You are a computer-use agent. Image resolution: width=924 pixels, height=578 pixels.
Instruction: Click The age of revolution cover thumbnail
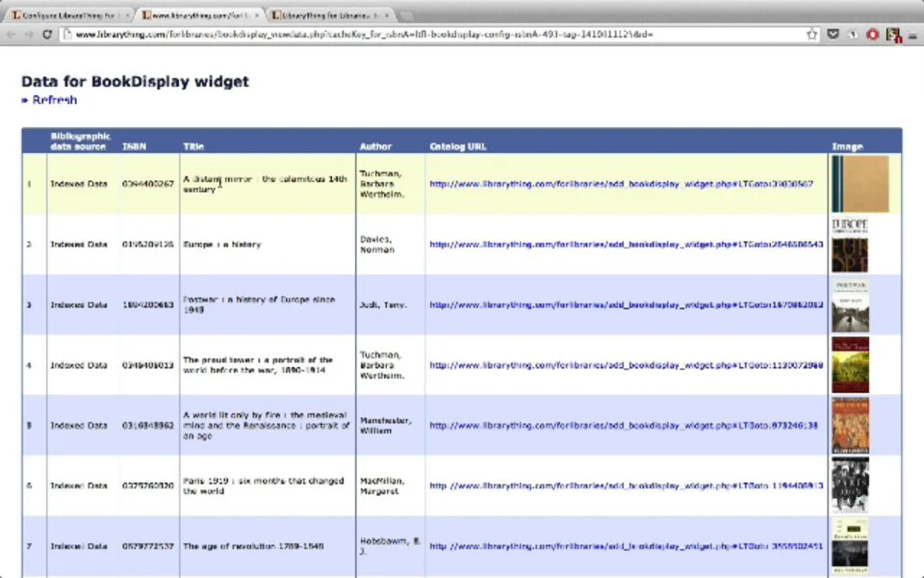[x=850, y=547]
